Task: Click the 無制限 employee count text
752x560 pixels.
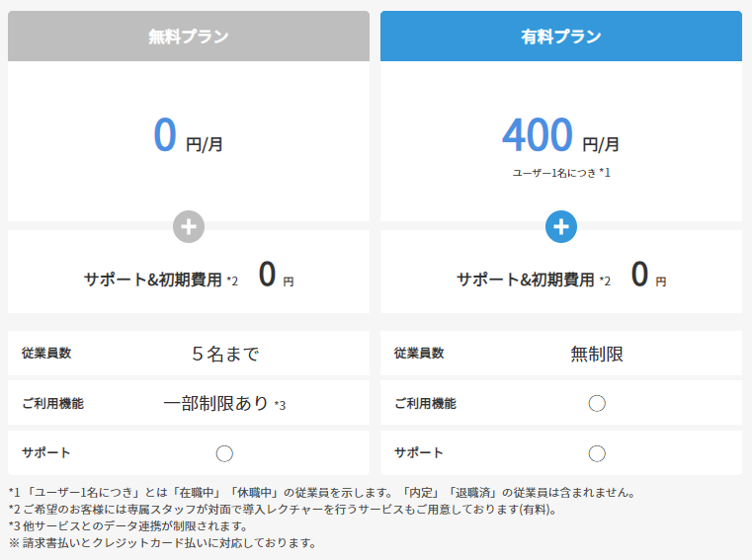Action: pyautogui.click(x=597, y=354)
